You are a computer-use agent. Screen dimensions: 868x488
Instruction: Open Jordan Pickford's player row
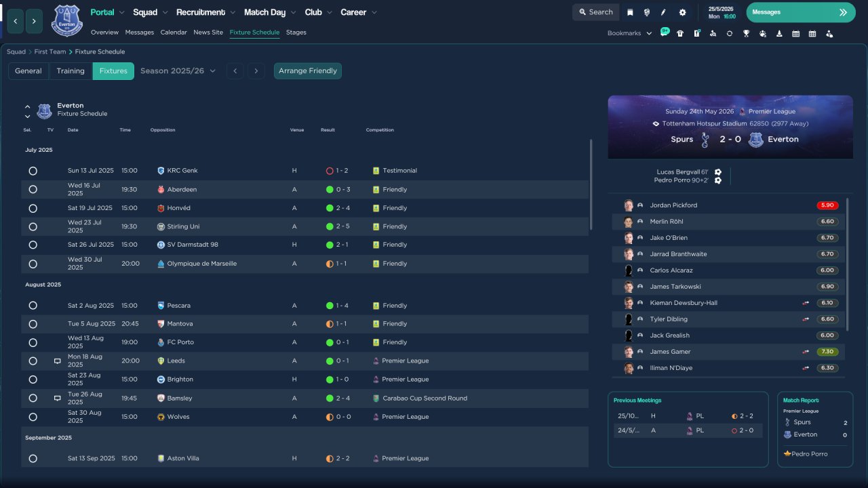(729, 205)
